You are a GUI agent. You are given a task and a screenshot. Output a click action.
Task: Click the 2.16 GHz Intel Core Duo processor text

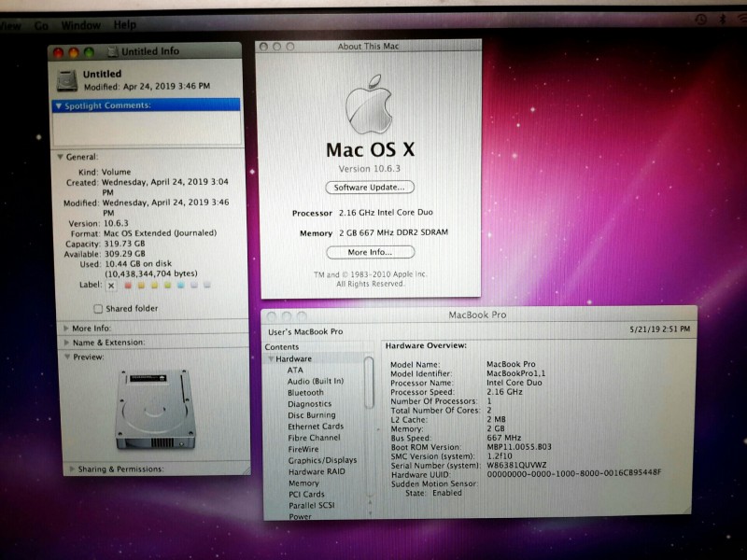386,213
